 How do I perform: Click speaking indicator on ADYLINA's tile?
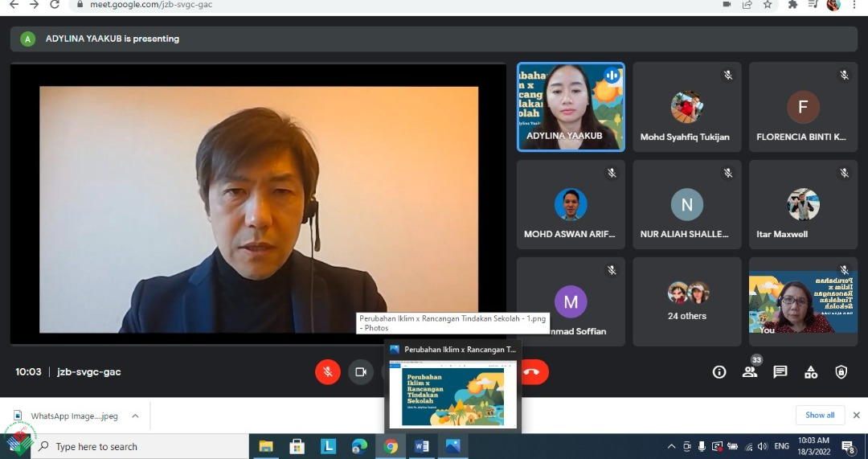(x=612, y=76)
